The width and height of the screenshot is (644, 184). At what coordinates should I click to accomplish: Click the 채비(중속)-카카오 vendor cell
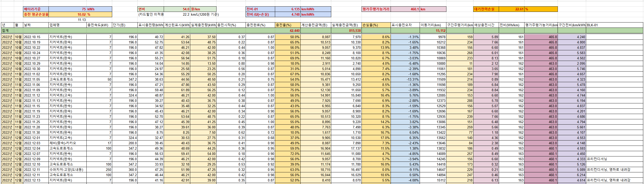[x=67, y=143]
